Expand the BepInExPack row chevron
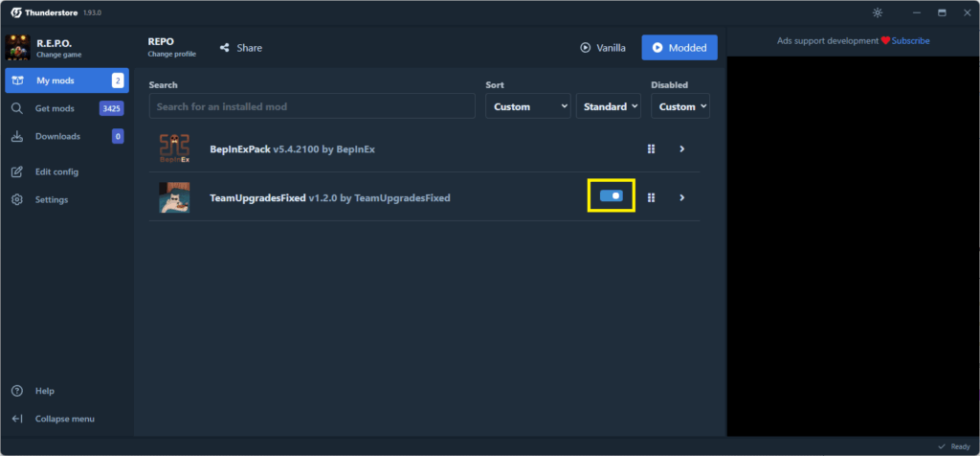Screen dimensions: 980x456 coord(681,148)
